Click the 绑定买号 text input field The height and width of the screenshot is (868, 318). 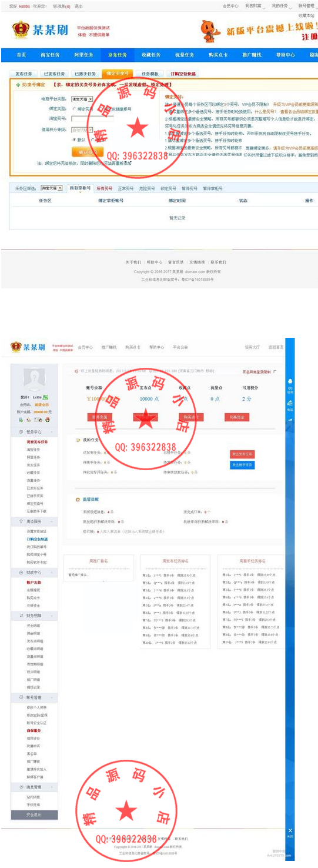point(92,119)
